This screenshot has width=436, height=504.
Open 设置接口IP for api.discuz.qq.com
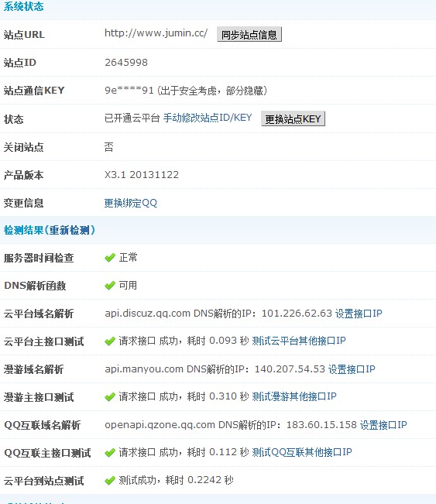[x=359, y=314]
